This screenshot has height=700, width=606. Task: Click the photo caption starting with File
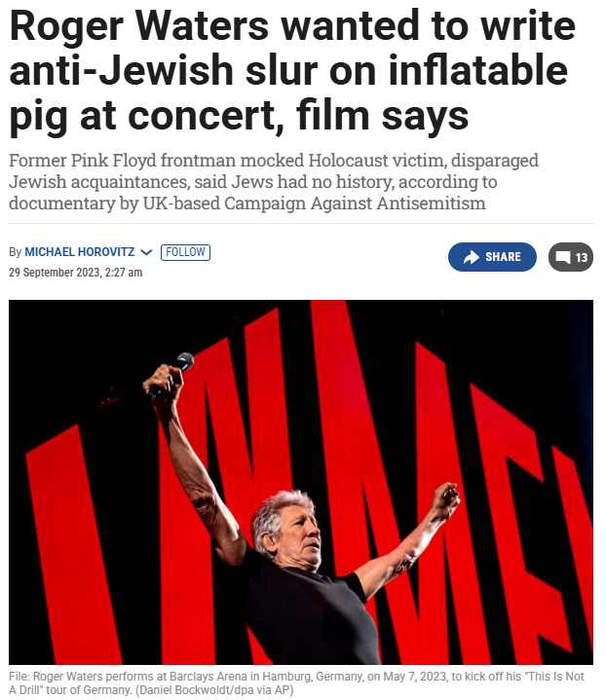[296, 683]
